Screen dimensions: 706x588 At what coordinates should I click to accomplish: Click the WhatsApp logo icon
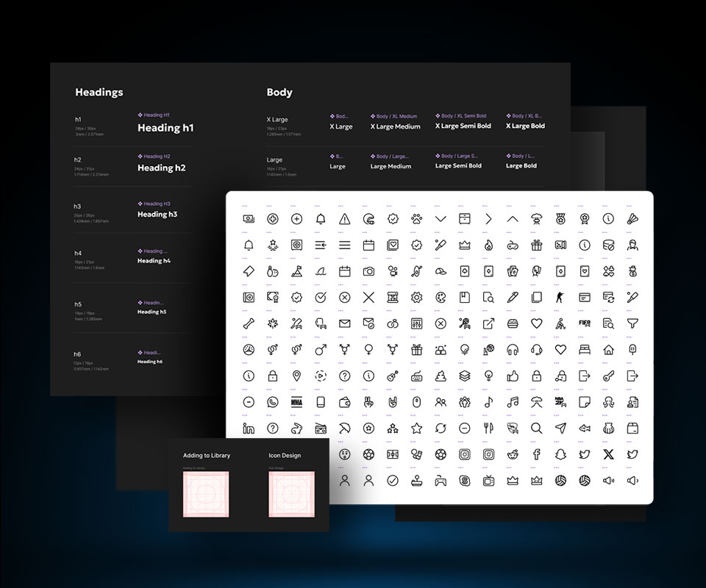coord(273,402)
